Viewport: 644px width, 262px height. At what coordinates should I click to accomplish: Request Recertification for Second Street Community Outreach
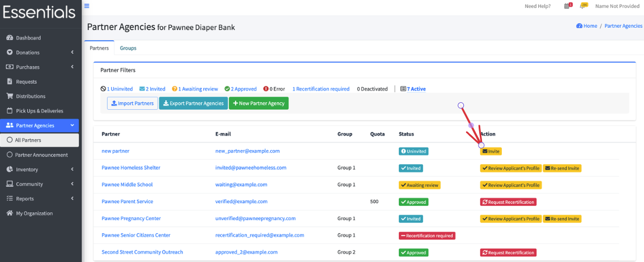(508, 252)
